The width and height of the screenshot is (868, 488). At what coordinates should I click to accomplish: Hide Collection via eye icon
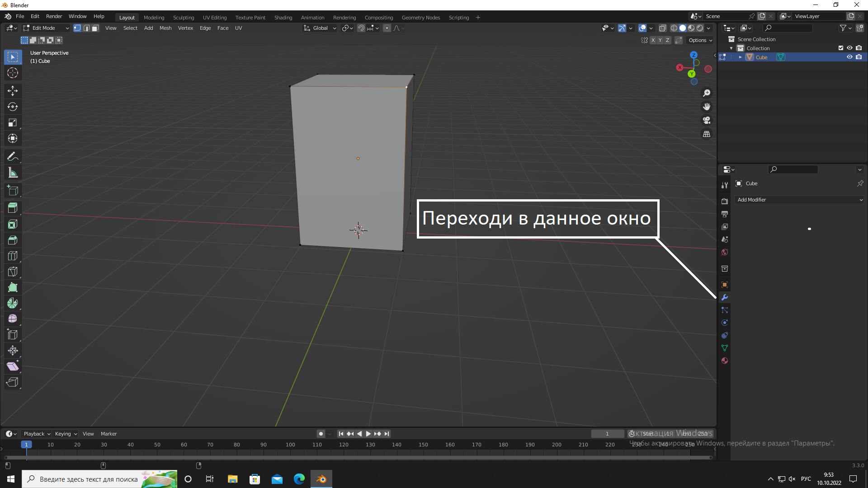point(849,48)
